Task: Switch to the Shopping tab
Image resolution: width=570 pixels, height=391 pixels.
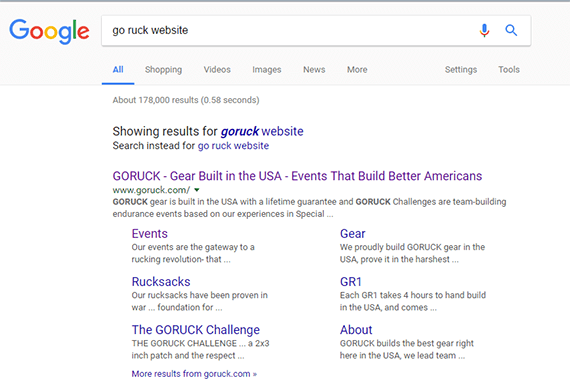Action: pos(163,69)
